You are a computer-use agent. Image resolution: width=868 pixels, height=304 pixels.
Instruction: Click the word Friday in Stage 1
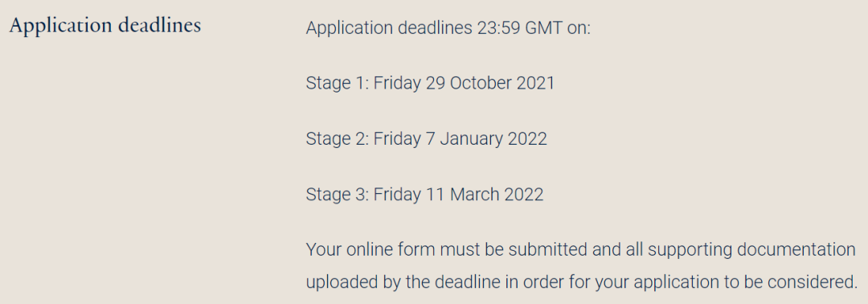tap(397, 83)
